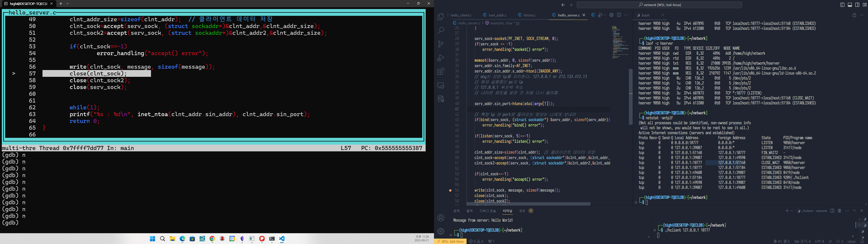868x244 pixels.
Task: Toggle breakpoint on line 56
Action: point(450,190)
